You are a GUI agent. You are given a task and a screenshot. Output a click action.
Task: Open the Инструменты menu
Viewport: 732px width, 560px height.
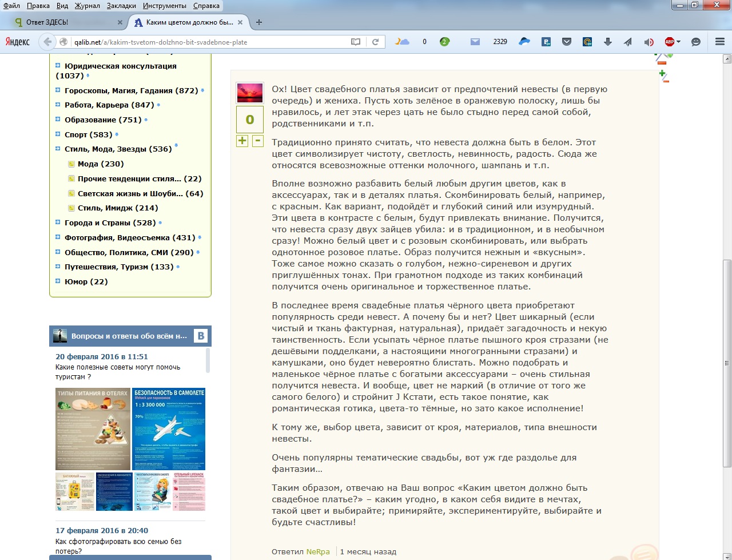[x=165, y=6]
